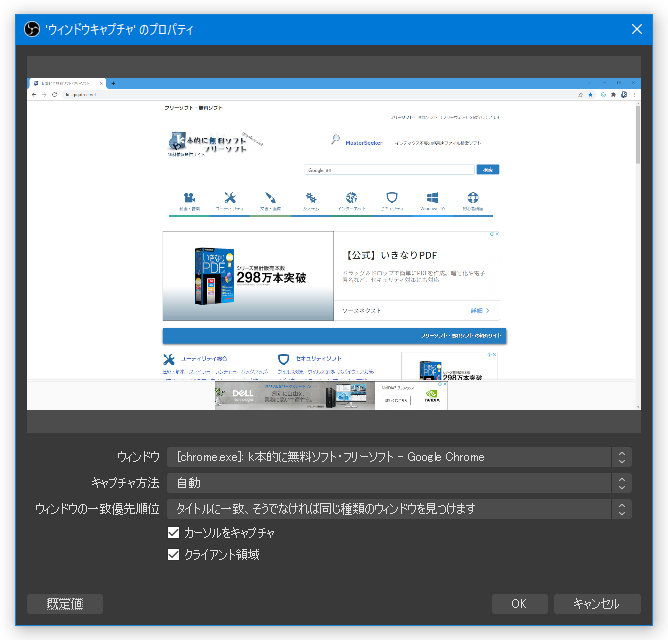Click the lifebuoy category icon

pyautogui.click(x=473, y=197)
